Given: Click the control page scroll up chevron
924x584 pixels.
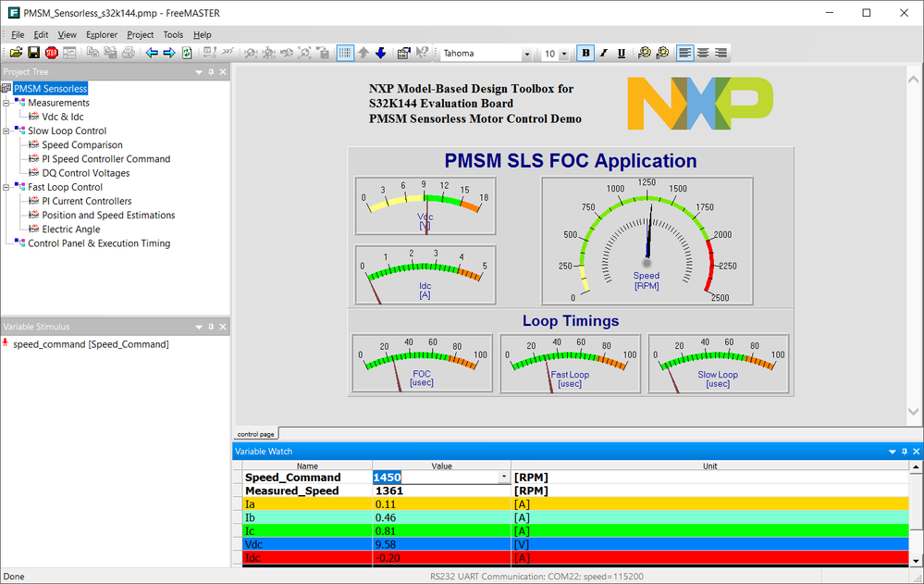Looking at the screenshot, I should (914, 79).
